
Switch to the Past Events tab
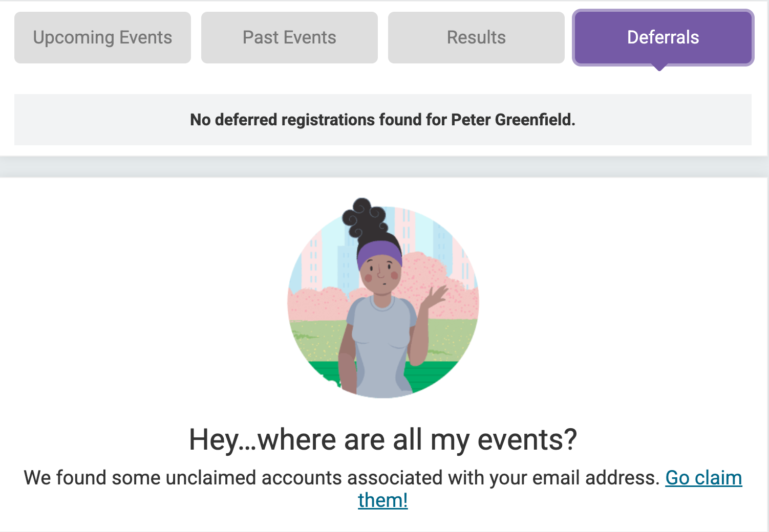tap(289, 38)
